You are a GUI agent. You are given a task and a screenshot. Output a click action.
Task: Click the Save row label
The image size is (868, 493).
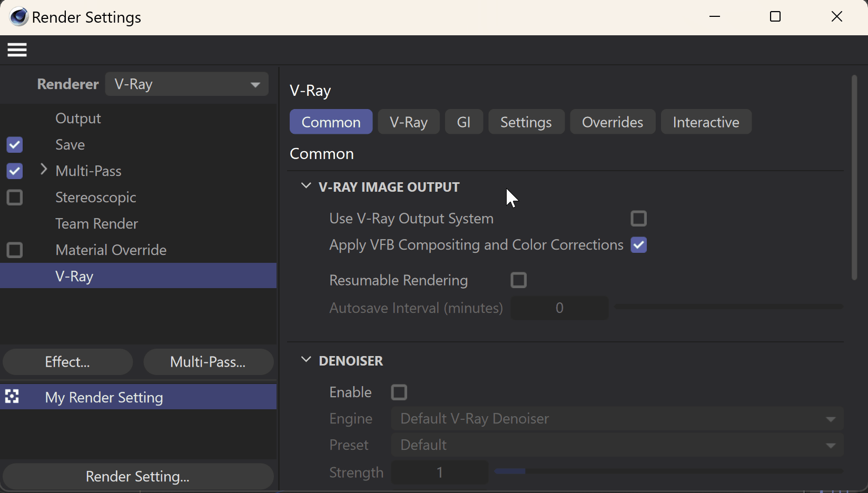pos(70,144)
